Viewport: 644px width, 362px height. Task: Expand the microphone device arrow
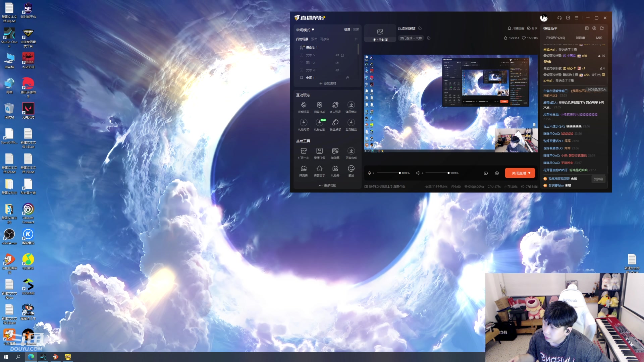(374, 173)
